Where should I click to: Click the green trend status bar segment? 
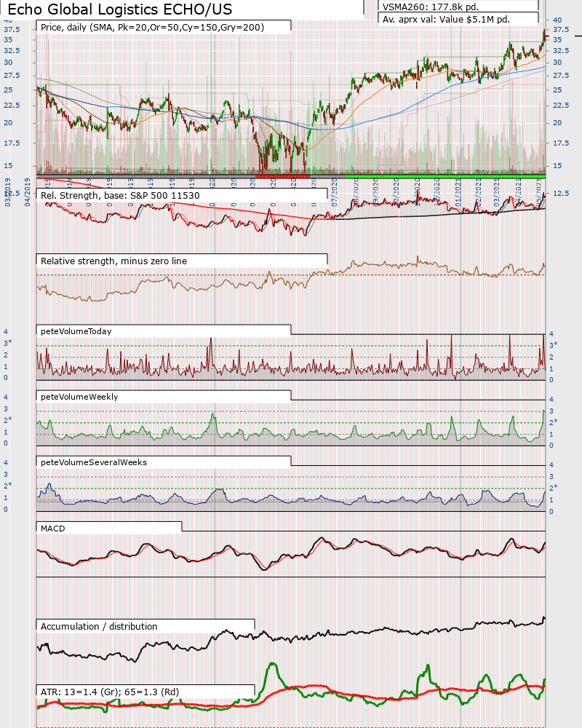tap(445, 176)
